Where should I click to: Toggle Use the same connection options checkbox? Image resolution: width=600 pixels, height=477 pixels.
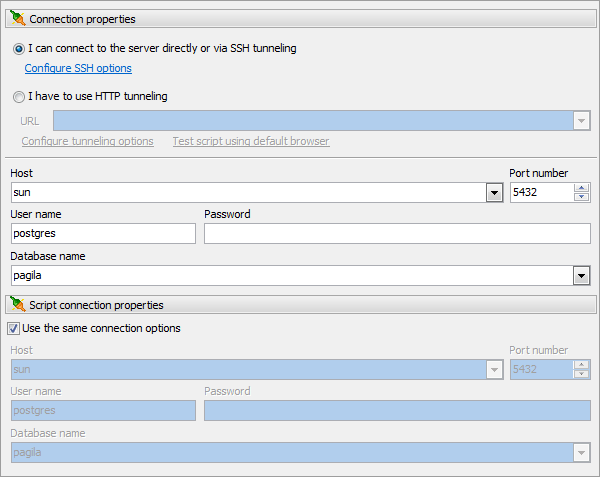pyautogui.click(x=13, y=329)
